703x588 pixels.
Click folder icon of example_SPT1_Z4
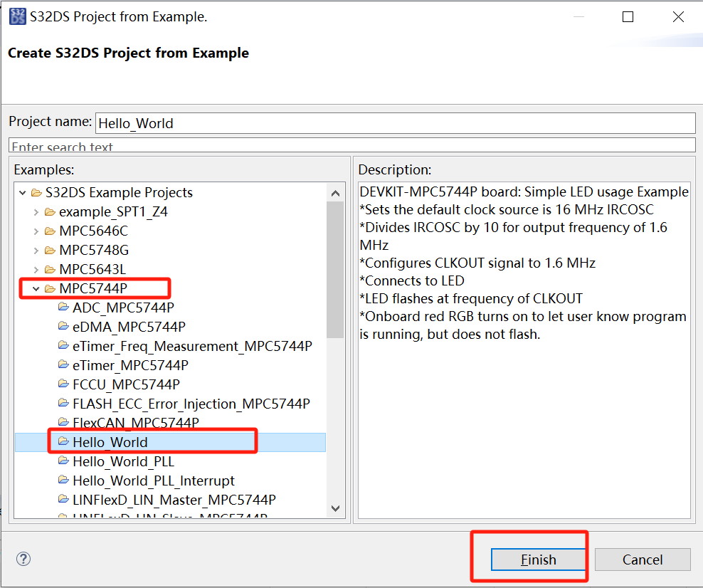coord(50,211)
